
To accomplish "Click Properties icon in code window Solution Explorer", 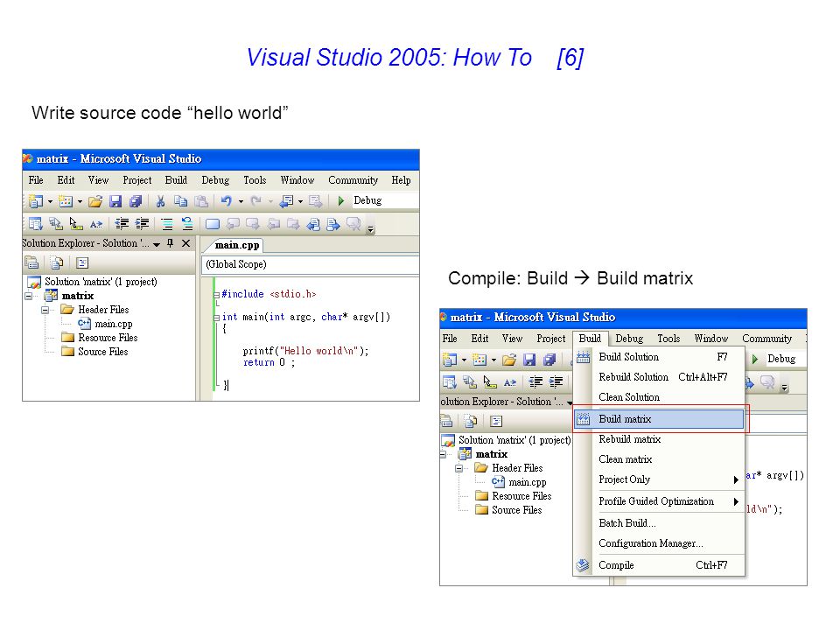I will click(x=31, y=262).
